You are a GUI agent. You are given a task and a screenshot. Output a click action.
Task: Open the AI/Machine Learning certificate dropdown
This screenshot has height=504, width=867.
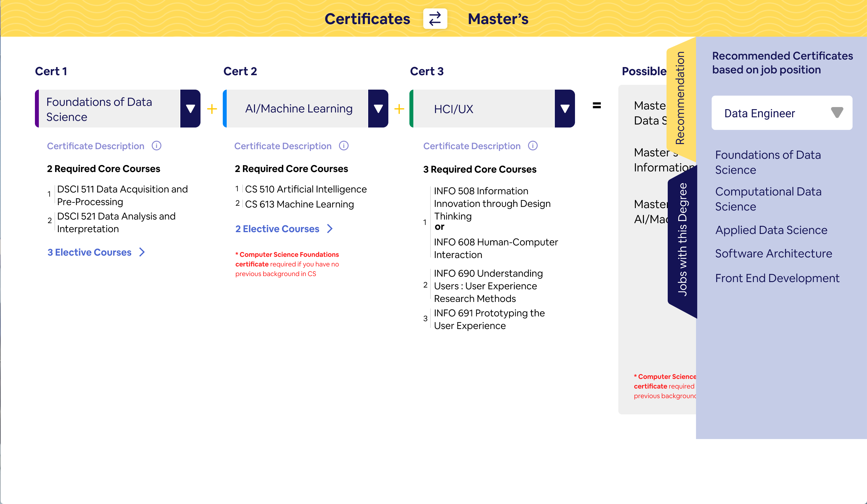pyautogui.click(x=378, y=109)
